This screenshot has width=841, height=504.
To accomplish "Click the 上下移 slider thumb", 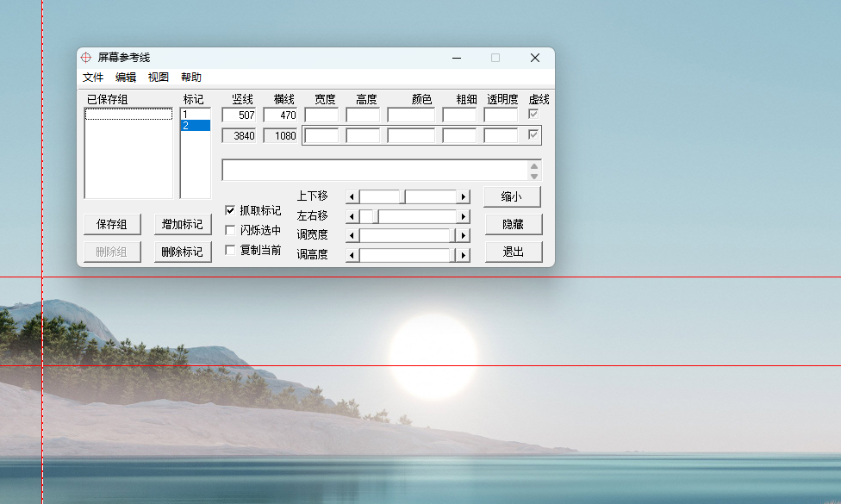I will [x=402, y=196].
